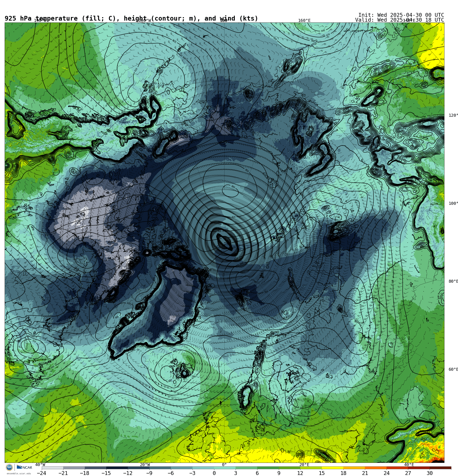The height and width of the screenshot is (476, 458).
Task: Click the -18 colorbar tick label
Action: tap(84, 473)
